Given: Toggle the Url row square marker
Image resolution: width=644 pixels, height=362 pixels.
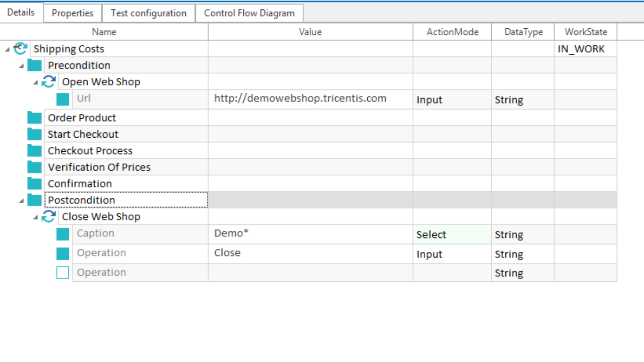Looking at the screenshot, I should [63, 99].
